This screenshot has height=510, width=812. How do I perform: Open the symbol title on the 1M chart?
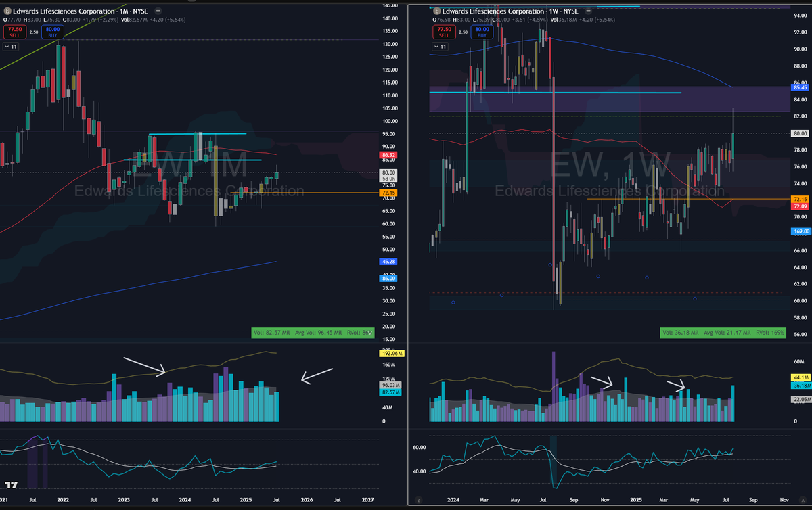coord(82,11)
